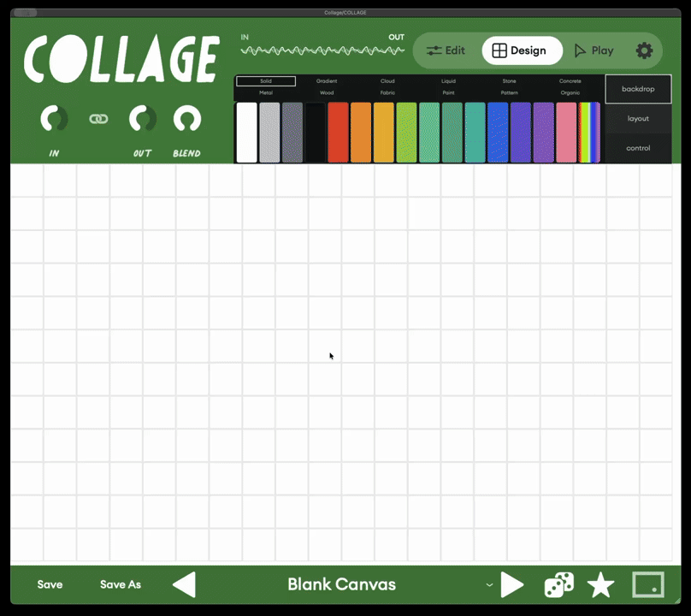The width and height of the screenshot is (691, 616).
Task: Choose the Pattern backdrop category
Action: [509, 93]
